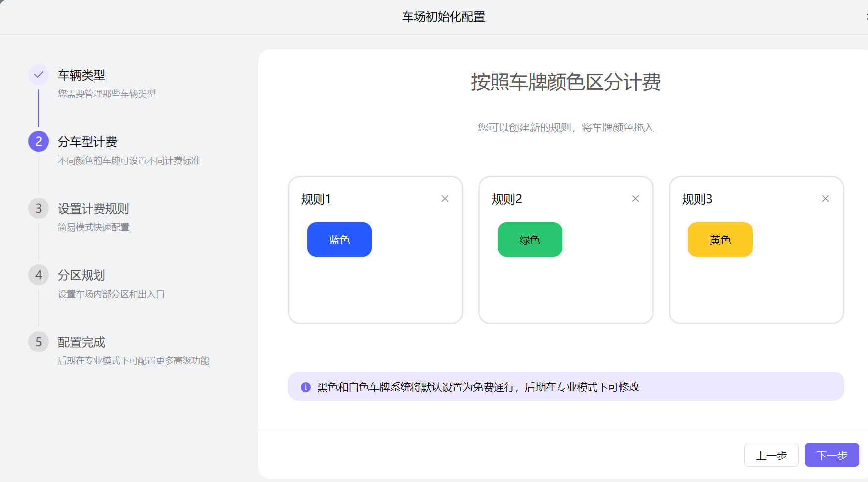Click step 3 设置计费规则 circle icon
The height and width of the screenshot is (482, 868).
pos(38,208)
